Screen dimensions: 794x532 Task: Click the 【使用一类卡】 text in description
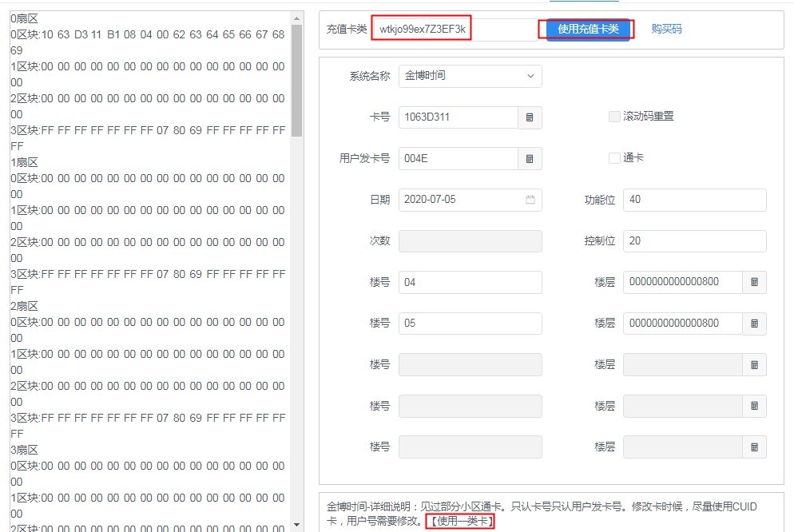pos(460,521)
